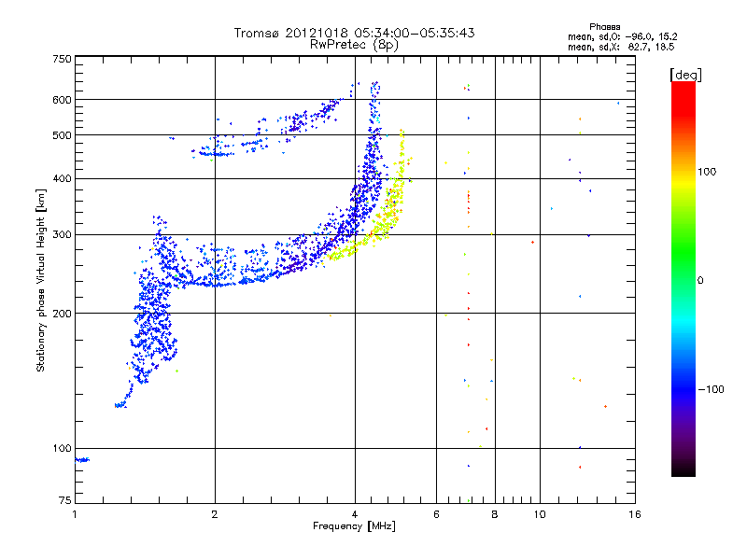Click y-axis tick label '75'

tap(65, 500)
